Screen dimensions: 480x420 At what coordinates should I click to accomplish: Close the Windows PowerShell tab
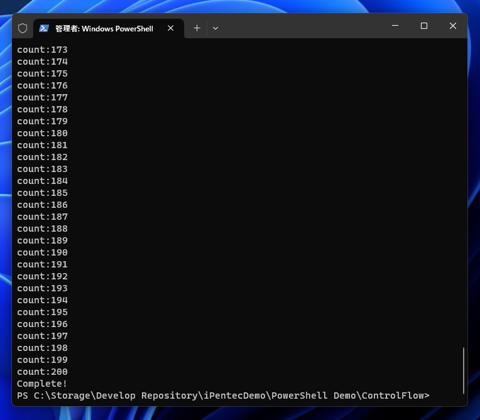[x=171, y=28]
